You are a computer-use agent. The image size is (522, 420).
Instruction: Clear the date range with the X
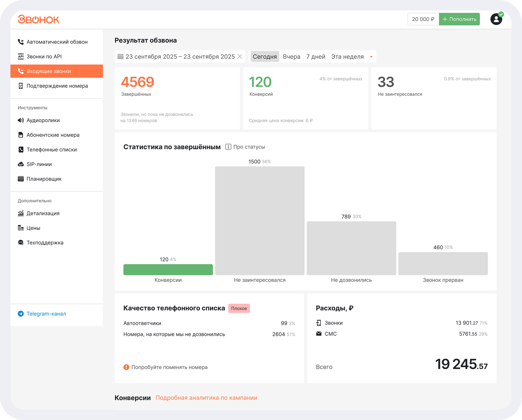(x=240, y=56)
